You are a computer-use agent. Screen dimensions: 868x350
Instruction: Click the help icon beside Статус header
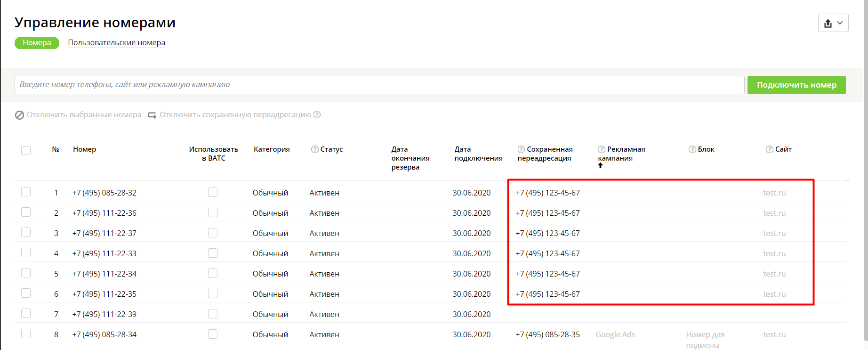click(x=314, y=149)
